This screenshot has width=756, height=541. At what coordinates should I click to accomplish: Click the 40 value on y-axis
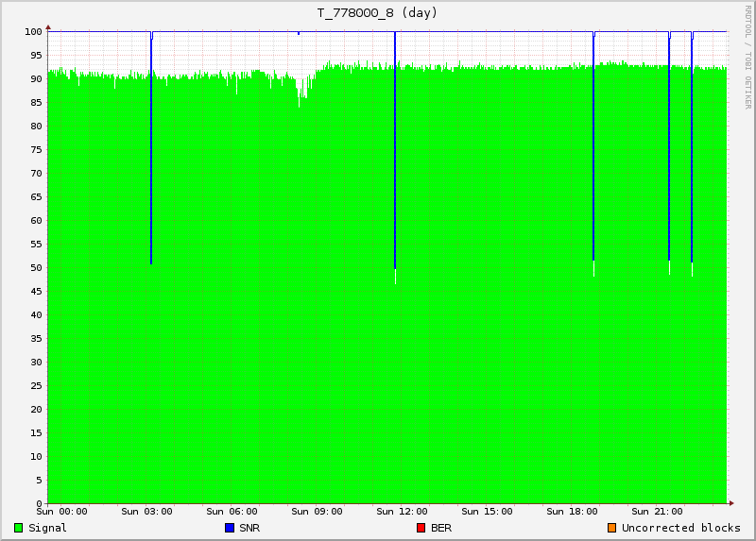point(36,315)
